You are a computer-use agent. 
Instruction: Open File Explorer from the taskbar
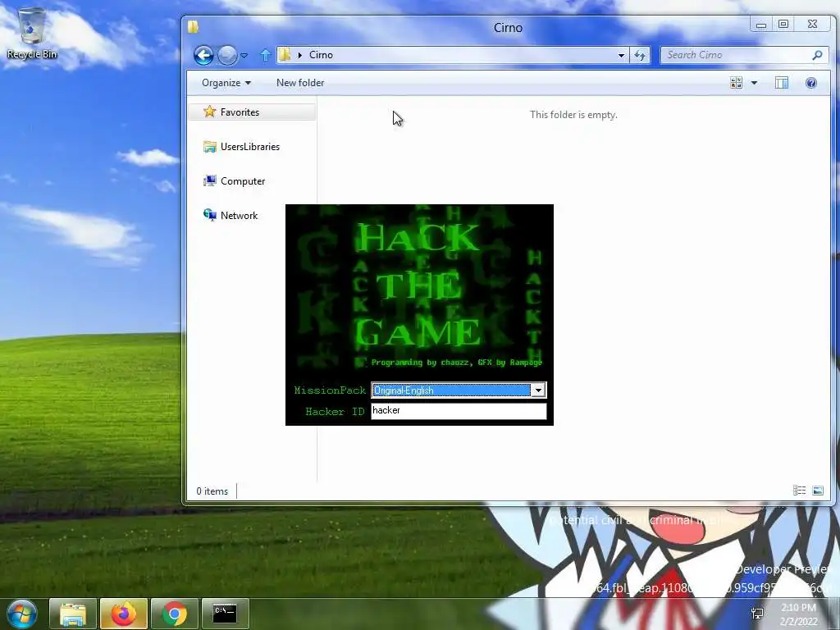click(x=73, y=614)
